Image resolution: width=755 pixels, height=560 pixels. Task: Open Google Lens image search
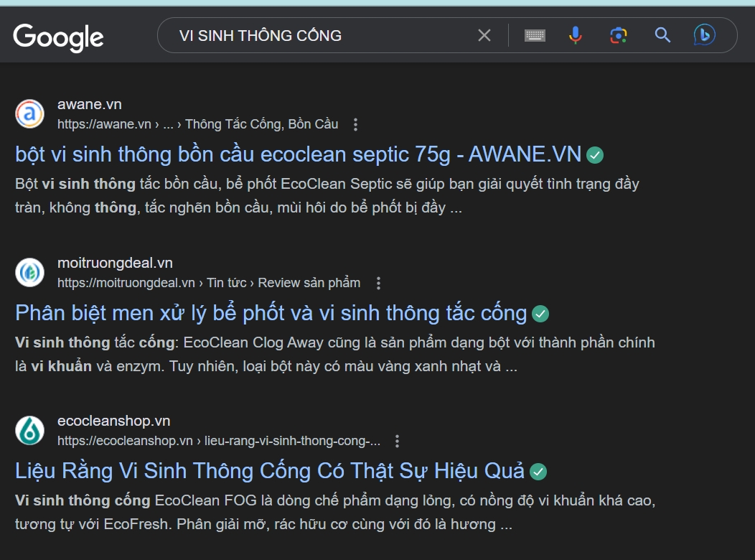pos(619,35)
